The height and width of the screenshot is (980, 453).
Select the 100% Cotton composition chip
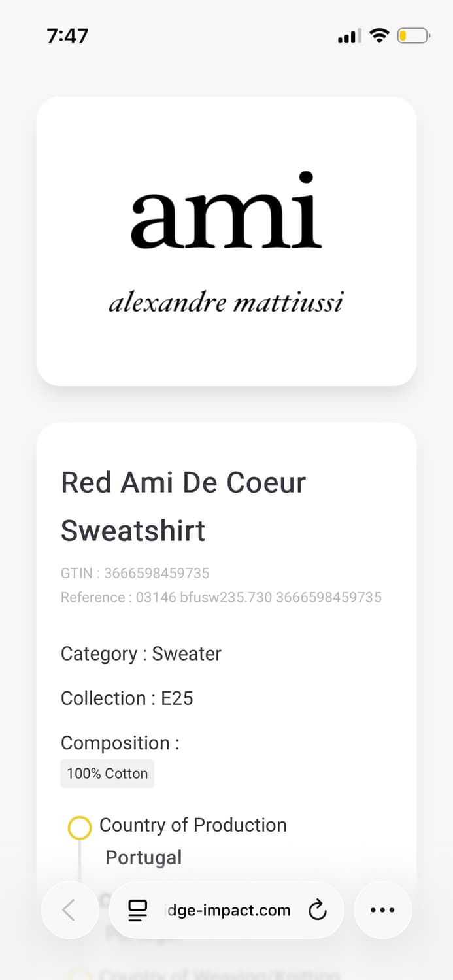(107, 774)
